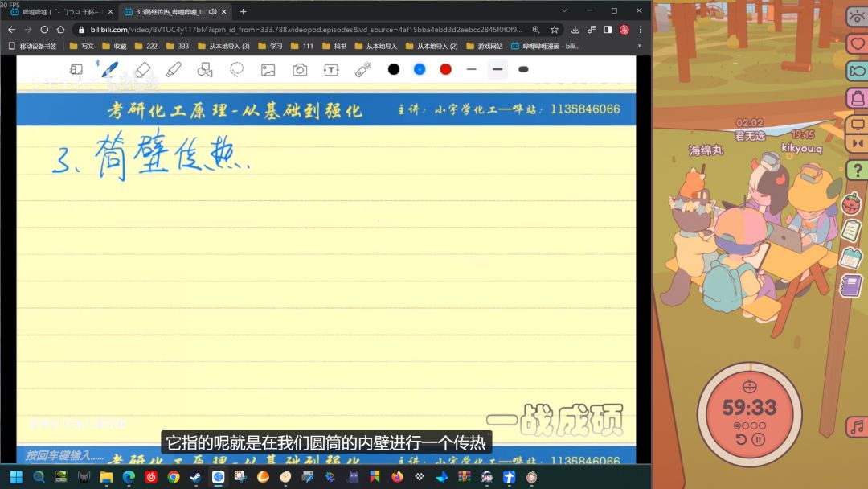Insert an image with picture tool
The height and width of the screenshot is (489, 868).
click(x=268, y=70)
